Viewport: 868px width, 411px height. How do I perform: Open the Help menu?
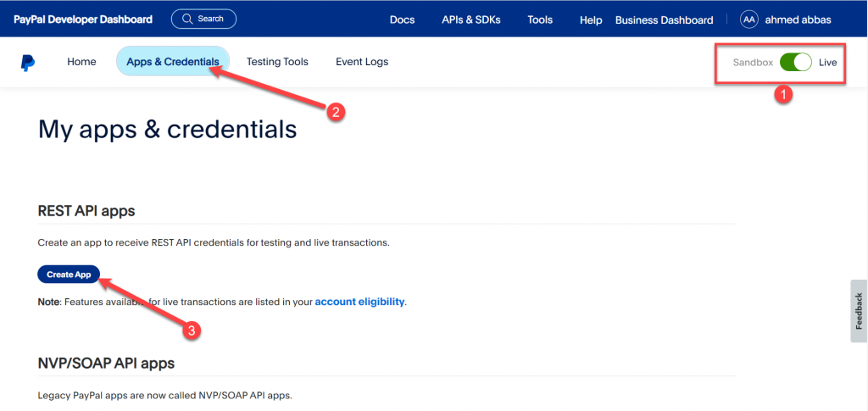pos(591,20)
